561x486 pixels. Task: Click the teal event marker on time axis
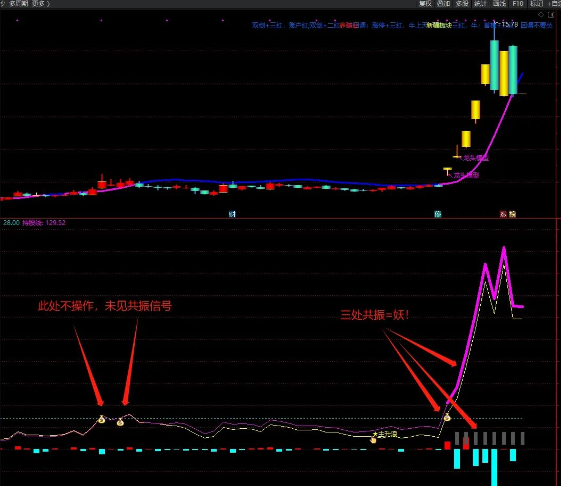click(438, 214)
